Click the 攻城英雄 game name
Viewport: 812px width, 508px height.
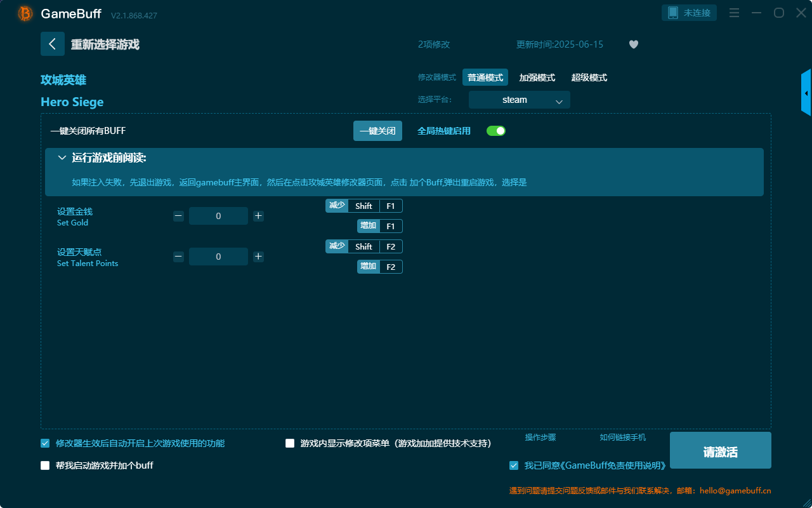[63, 80]
